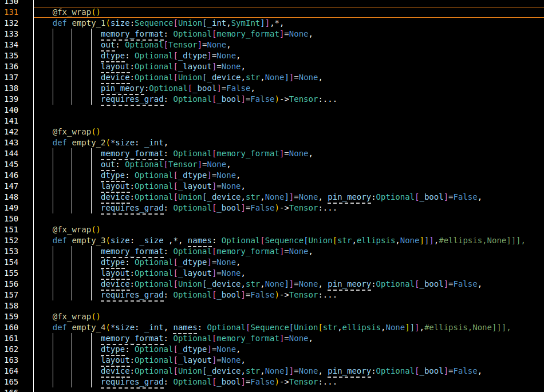Click the out parameter on line 145
Image resolution: width=544 pixels, height=392 pixels.
(108, 164)
